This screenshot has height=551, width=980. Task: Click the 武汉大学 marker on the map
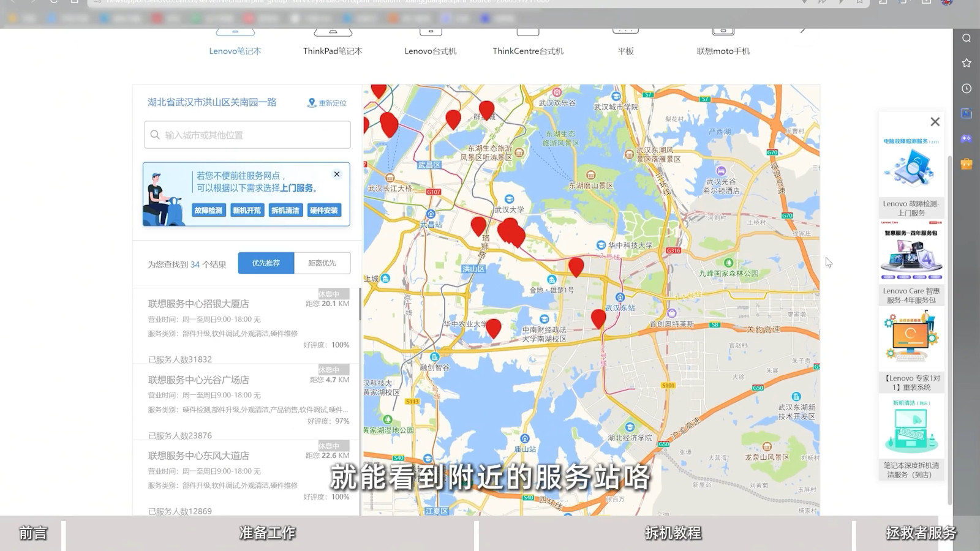(509, 199)
